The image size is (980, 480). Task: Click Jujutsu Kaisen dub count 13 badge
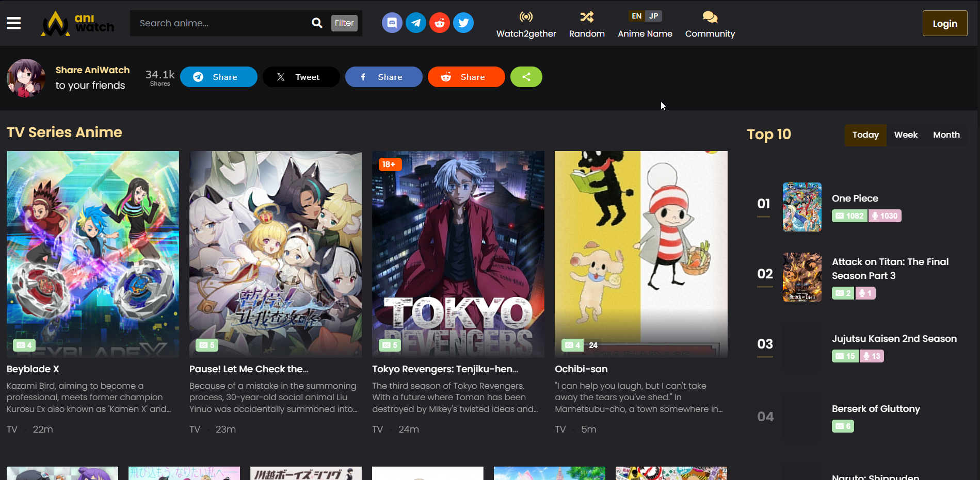[x=872, y=356]
